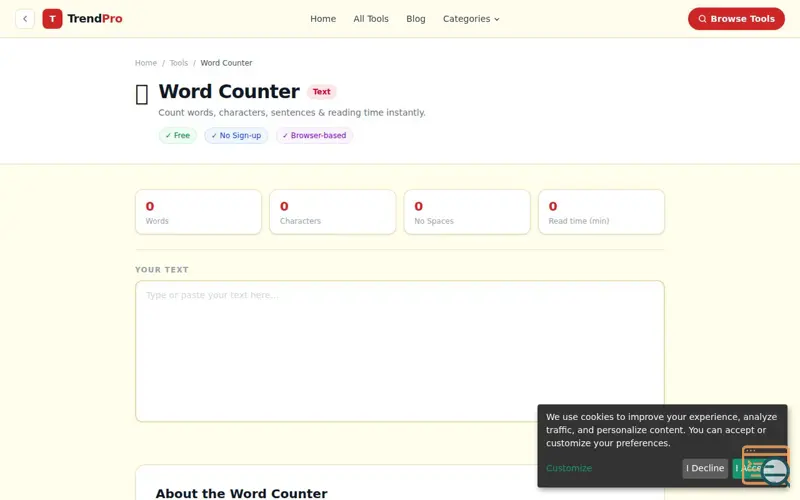
Task: Click the Word Counter page title
Action: tap(229, 92)
